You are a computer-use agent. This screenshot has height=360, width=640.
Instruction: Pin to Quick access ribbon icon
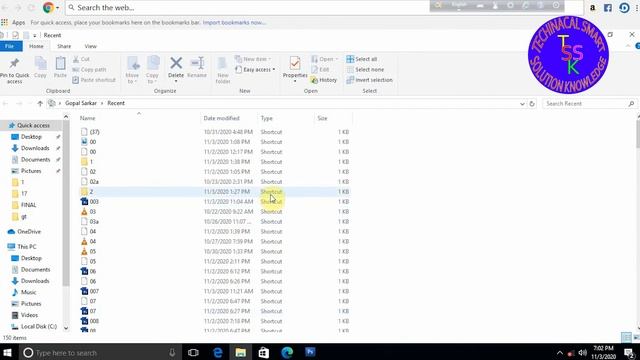click(14, 70)
